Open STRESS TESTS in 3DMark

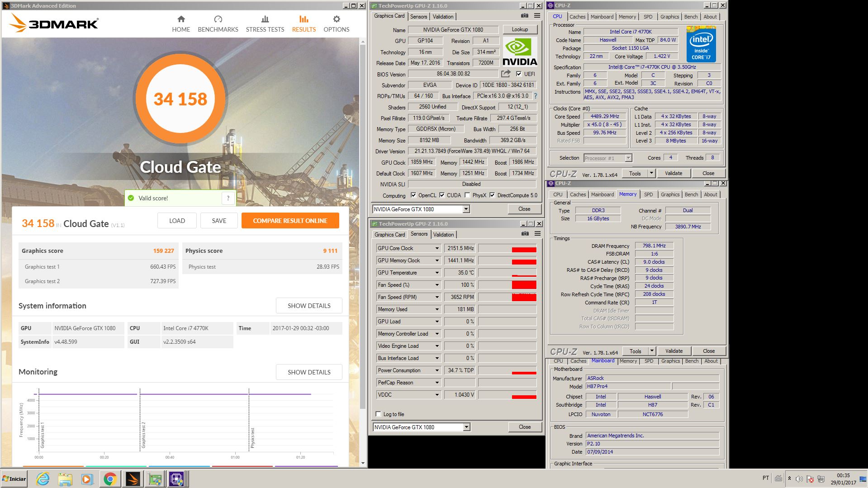click(x=265, y=24)
